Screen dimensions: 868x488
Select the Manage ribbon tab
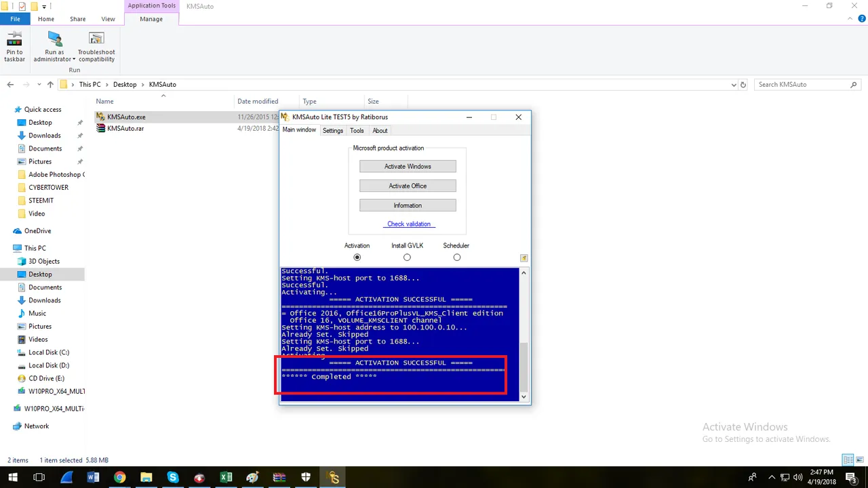(x=151, y=19)
